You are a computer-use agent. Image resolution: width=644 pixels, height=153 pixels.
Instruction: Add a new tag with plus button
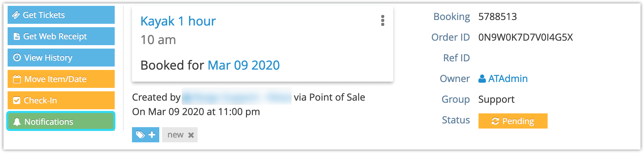coord(145,135)
